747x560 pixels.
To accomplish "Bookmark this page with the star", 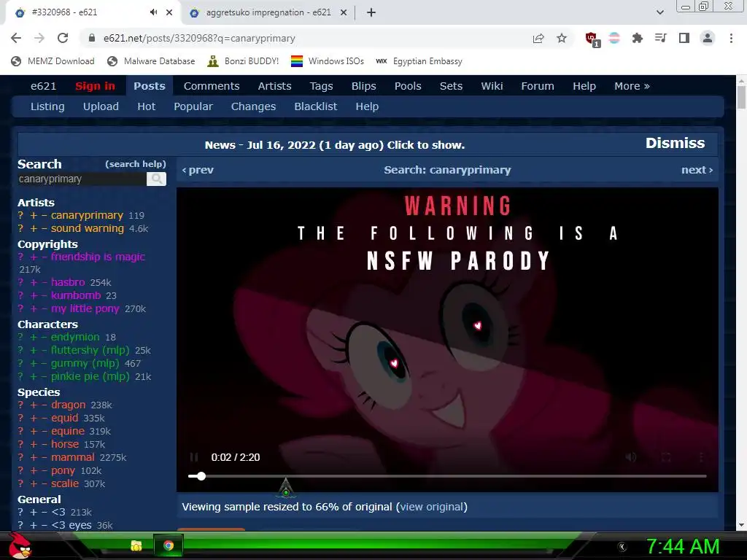I will coord(562,38).
